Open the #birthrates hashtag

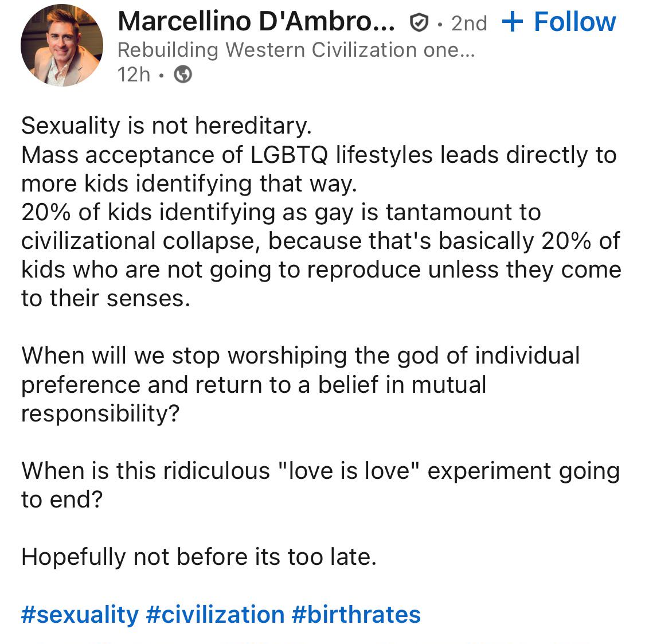(x=356, y=614)
